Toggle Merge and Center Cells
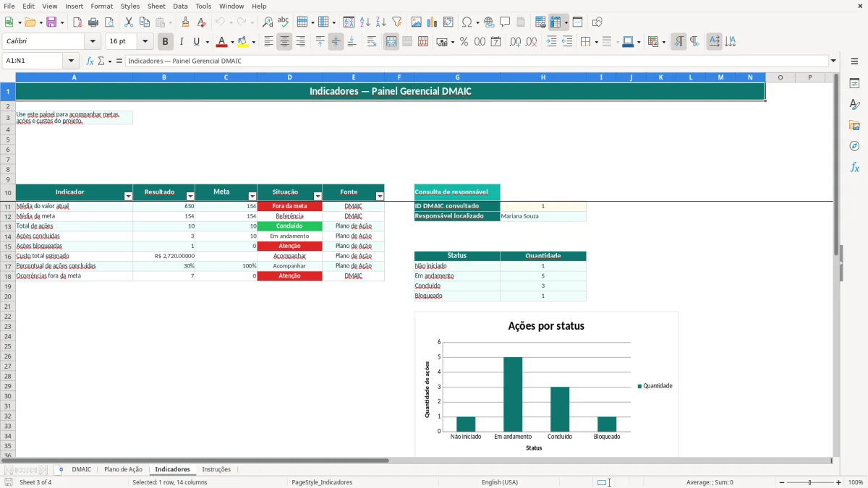Image resolution: width=868 pixels, height=488 pixels. [391, 42]
